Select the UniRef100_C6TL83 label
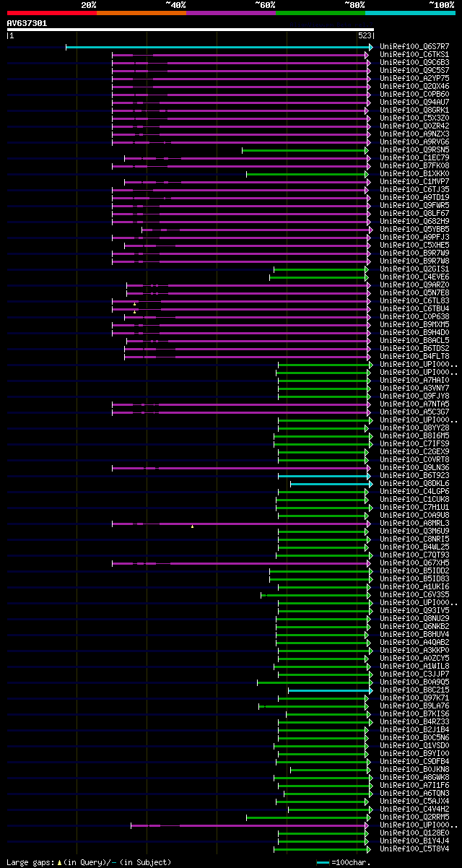Viewport: 462px width, 868px height. 414,301
